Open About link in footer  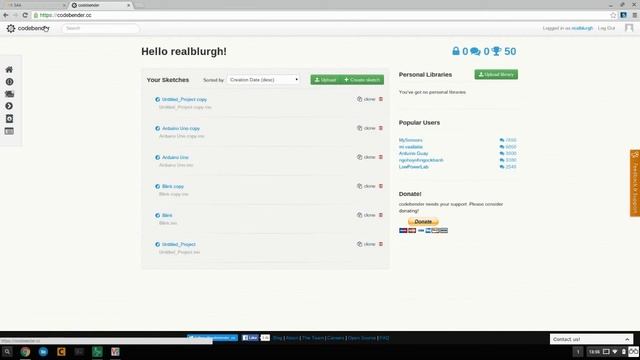click(x=292, y=338)
